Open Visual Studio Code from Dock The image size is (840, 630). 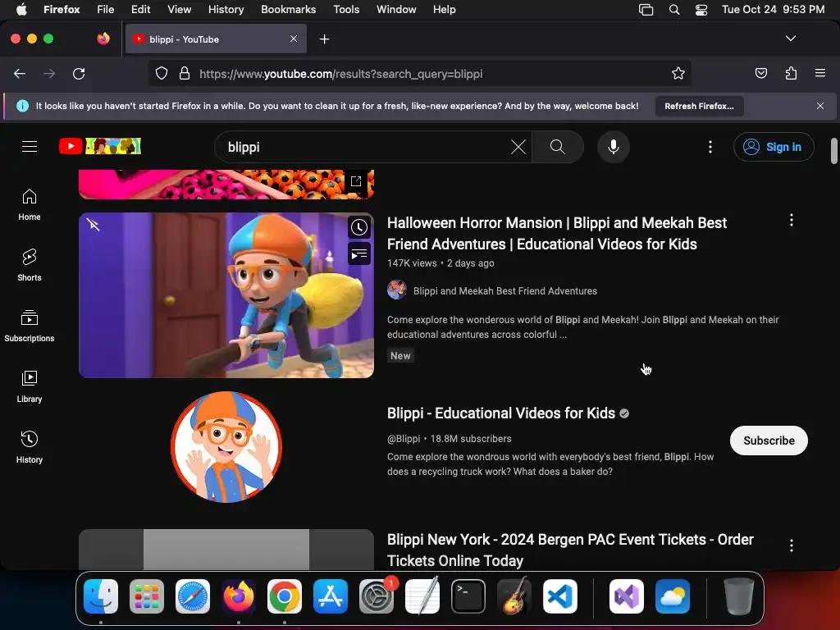coord(559,596)
